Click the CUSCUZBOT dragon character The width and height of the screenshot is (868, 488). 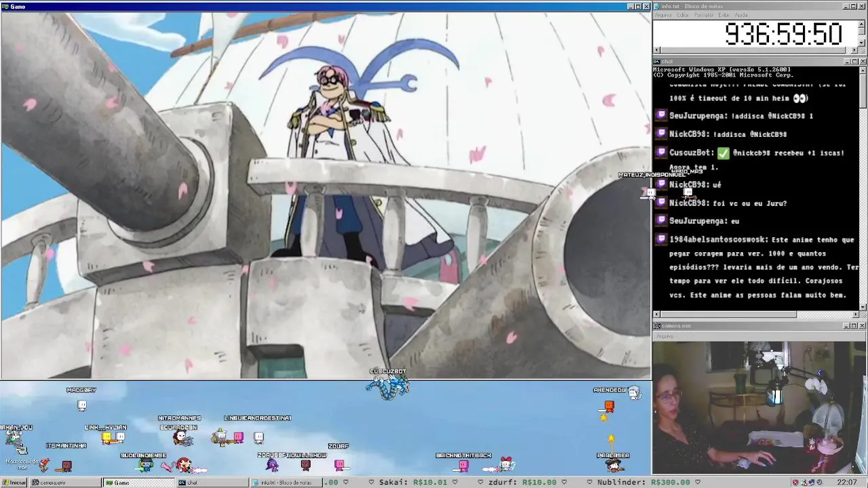387,387
